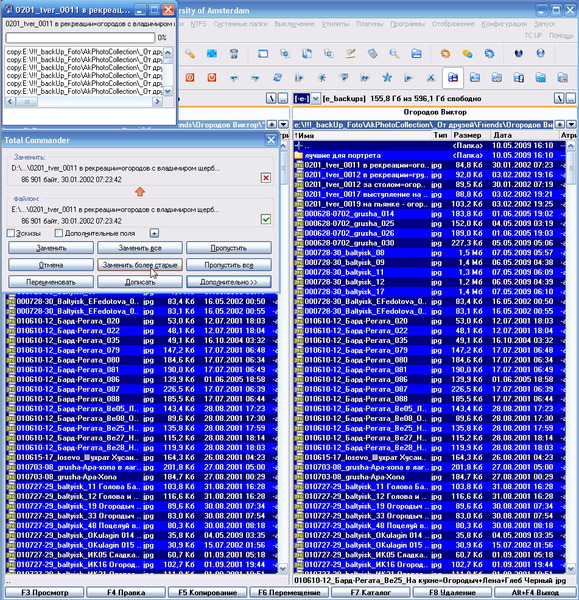Enable the Дополнительные поля checkbox
Image resolution: width=579 pixels, height=600 pixels.
(59, 233)
